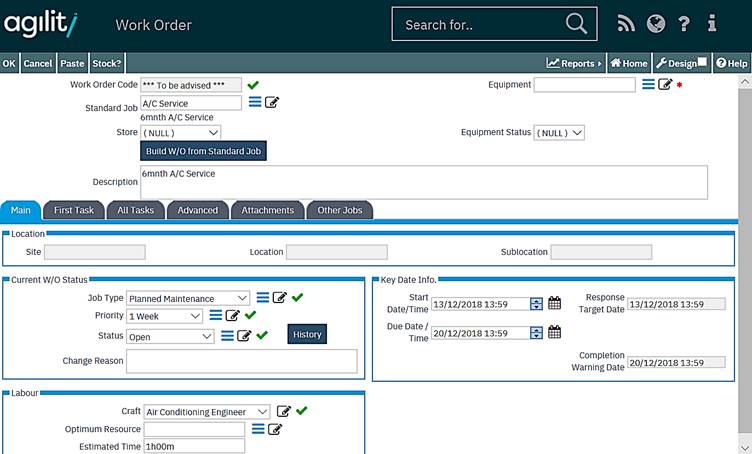Image resolution: width=752 pixels, height=454 pixels.
Task: Open the Craft dropdown
Action: point(262,411)
